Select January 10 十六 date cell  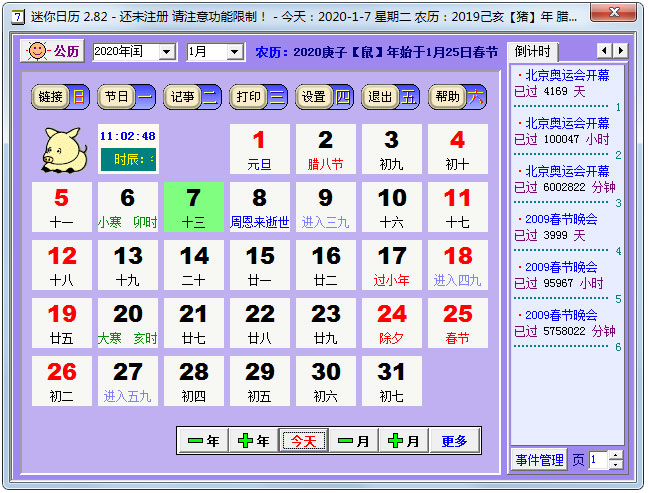coord(392,207)
